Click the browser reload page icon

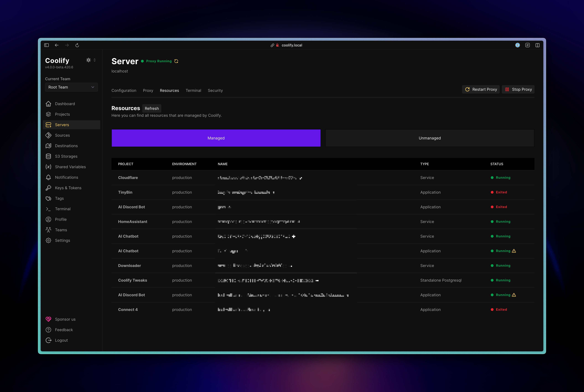coord(77,45)
